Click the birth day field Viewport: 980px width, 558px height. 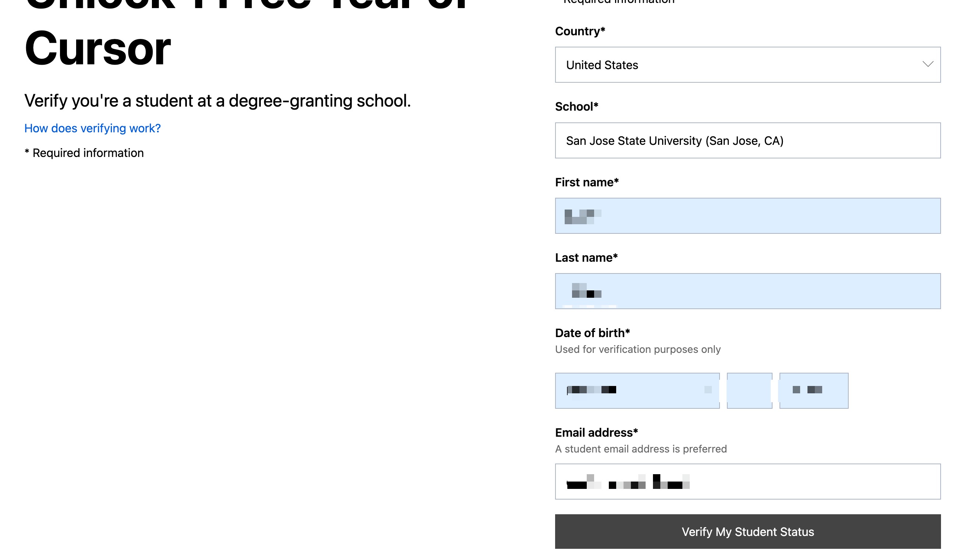[x=749, y=390]
